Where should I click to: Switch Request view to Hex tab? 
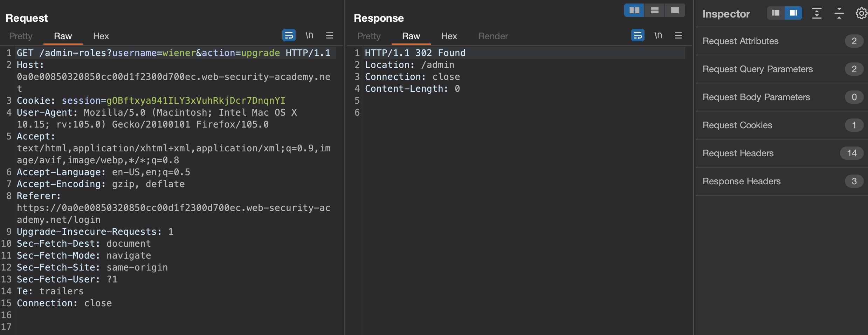coord(101,36)
